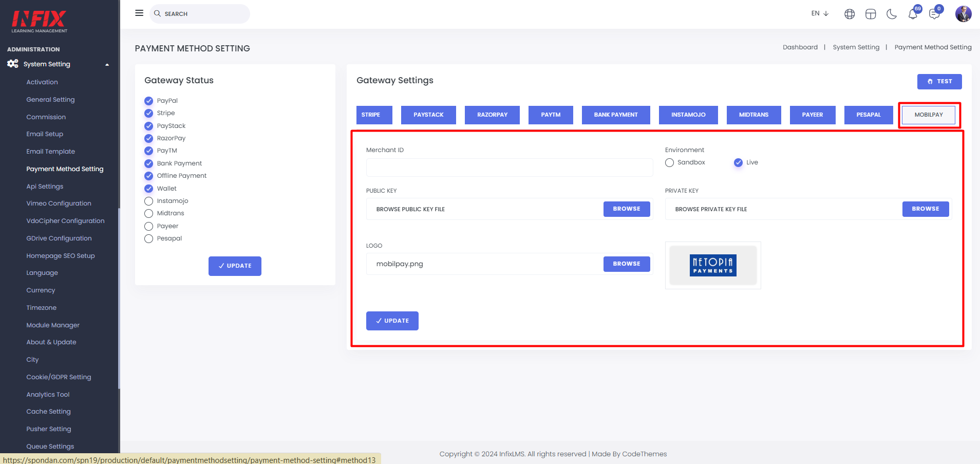The image size is (980, 464).
Task: Toggle the PayPal gateway checkbox
Action: point(148,101)
